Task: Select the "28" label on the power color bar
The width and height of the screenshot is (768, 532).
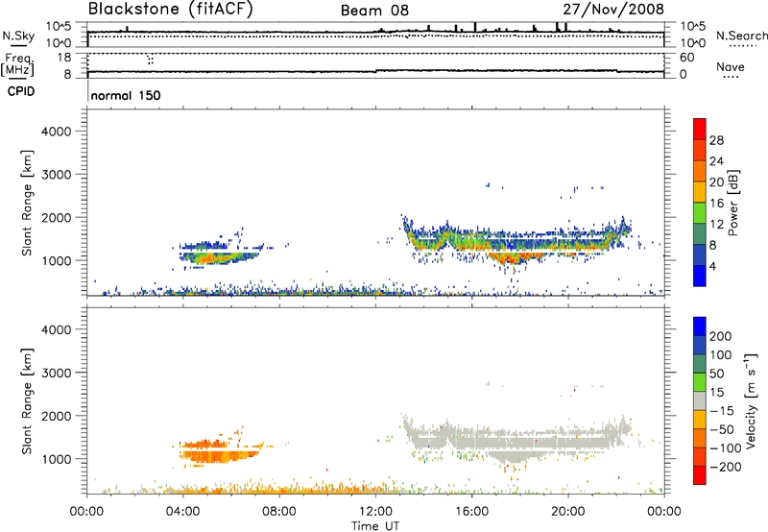Action: [716, 140]
